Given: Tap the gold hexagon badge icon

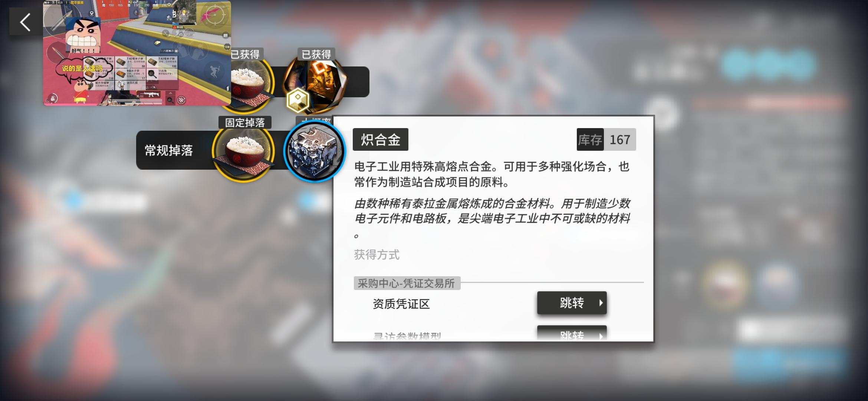Looking at the screenshot, I should tap(297, 100).
